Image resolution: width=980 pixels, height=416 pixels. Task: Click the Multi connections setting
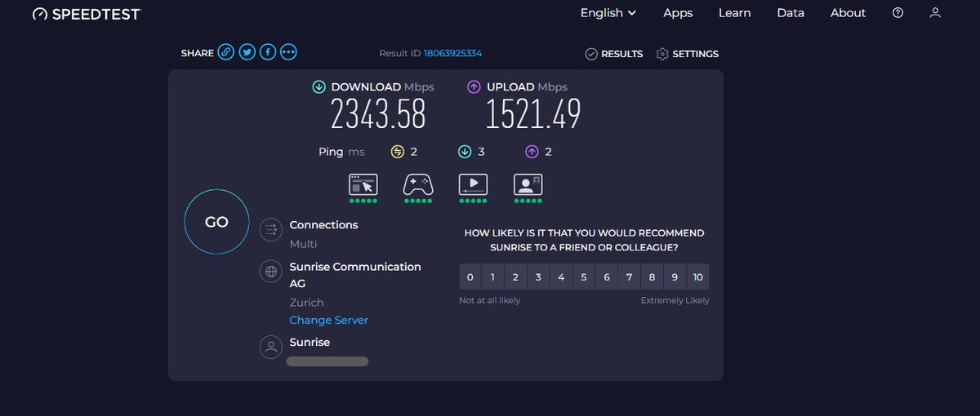click(x=303, y=244)
